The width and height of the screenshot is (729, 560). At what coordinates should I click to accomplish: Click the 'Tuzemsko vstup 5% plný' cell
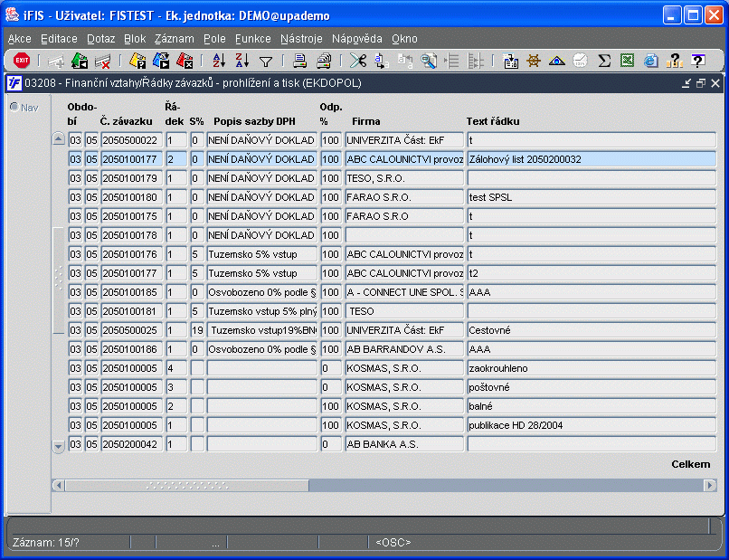click(261, 311)
